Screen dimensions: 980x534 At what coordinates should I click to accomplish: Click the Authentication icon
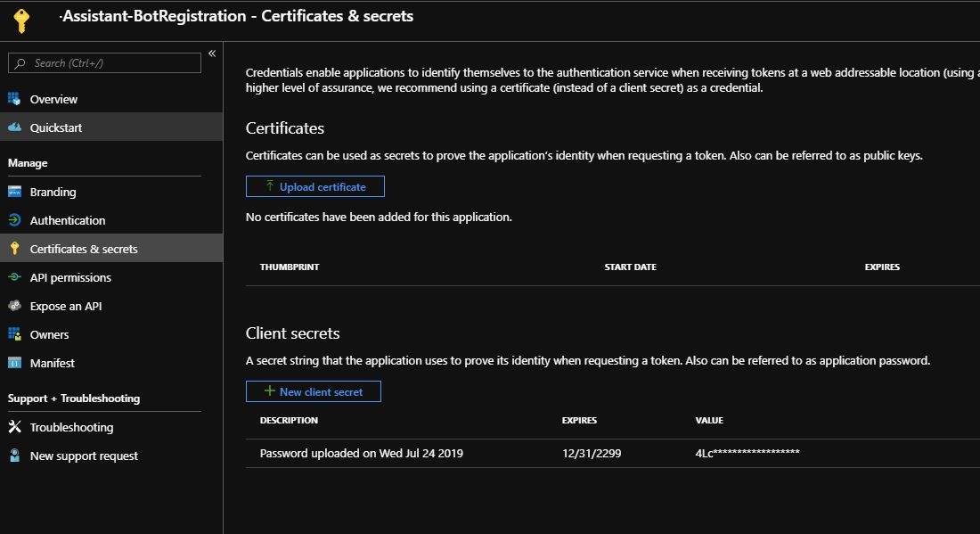tap(14, 220)
